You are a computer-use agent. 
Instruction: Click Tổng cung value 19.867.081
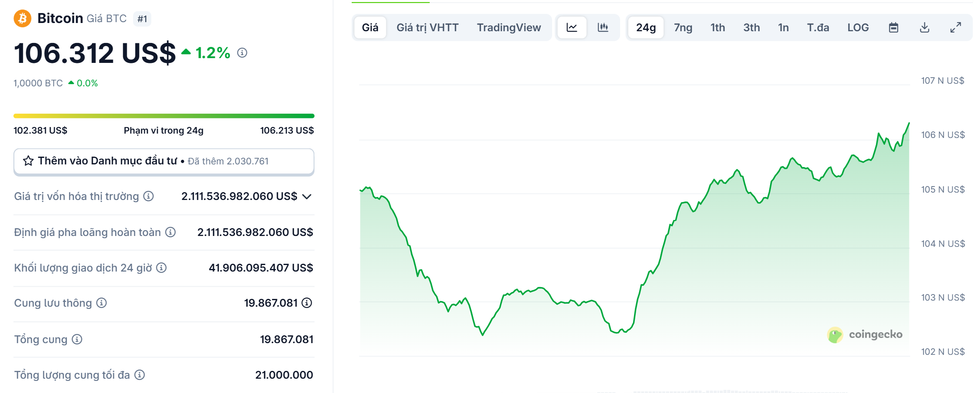tap(287, 339)
